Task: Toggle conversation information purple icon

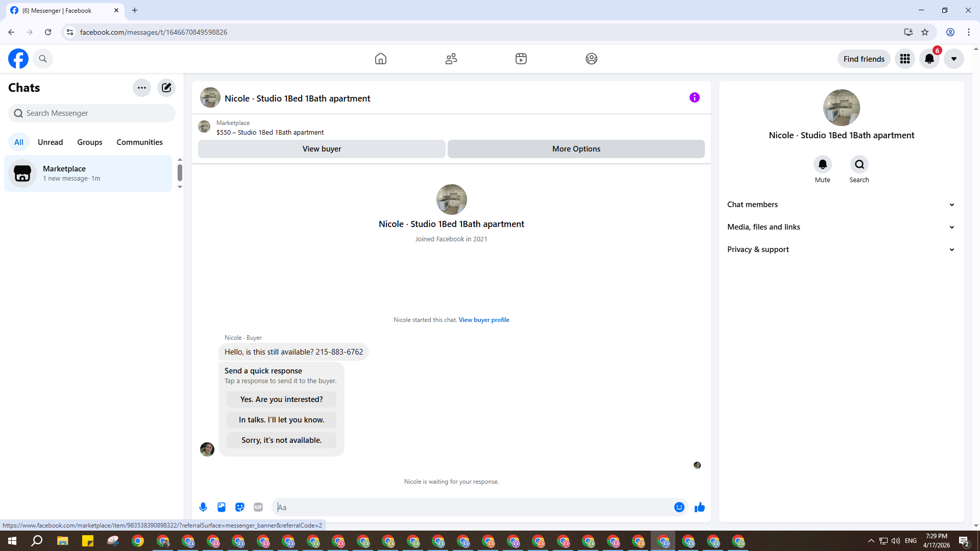Action: [x=694, y=97]
